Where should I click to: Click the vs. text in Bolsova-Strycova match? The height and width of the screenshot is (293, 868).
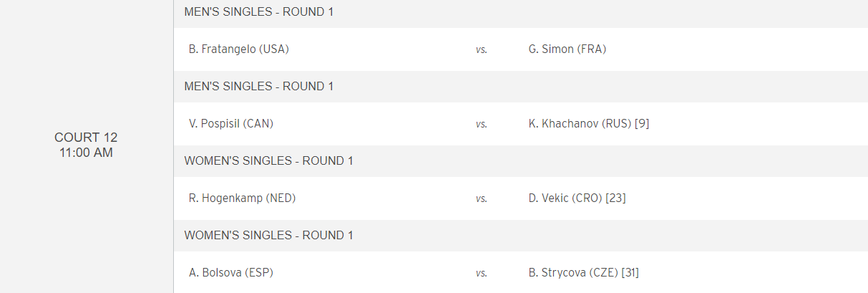click(x=482, y=274)
